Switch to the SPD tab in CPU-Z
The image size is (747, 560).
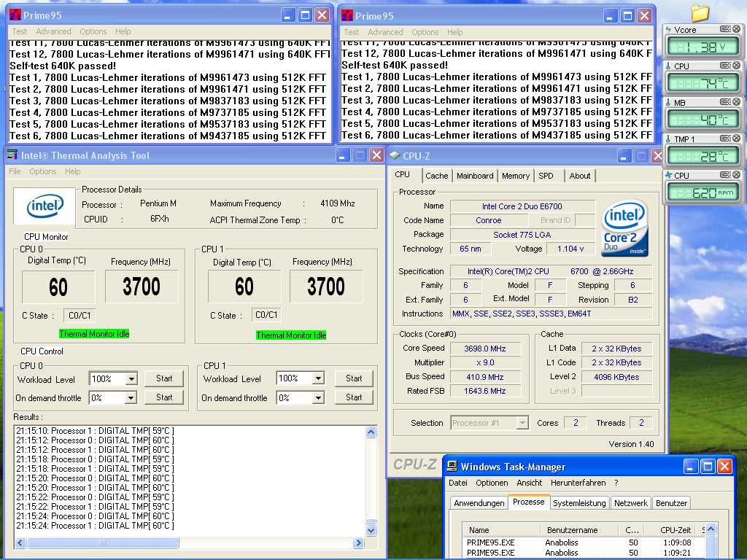pyautogui.click(x=546, y=176)
